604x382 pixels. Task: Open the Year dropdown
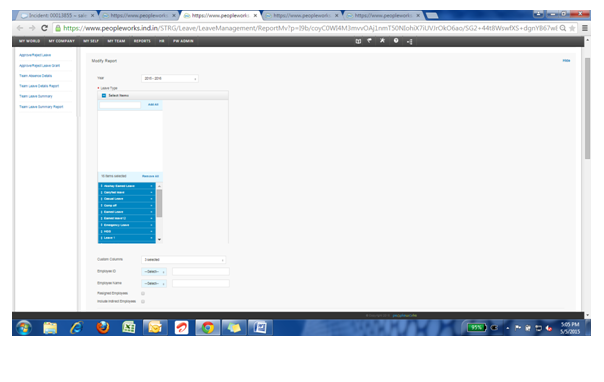[170, 79]
